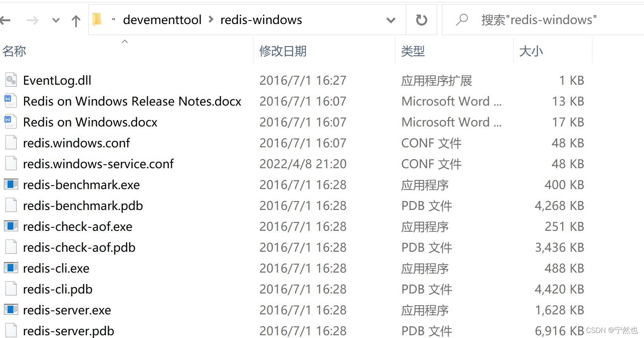
Task: Open the recent locations dropdown arrow
Action: 56,20
